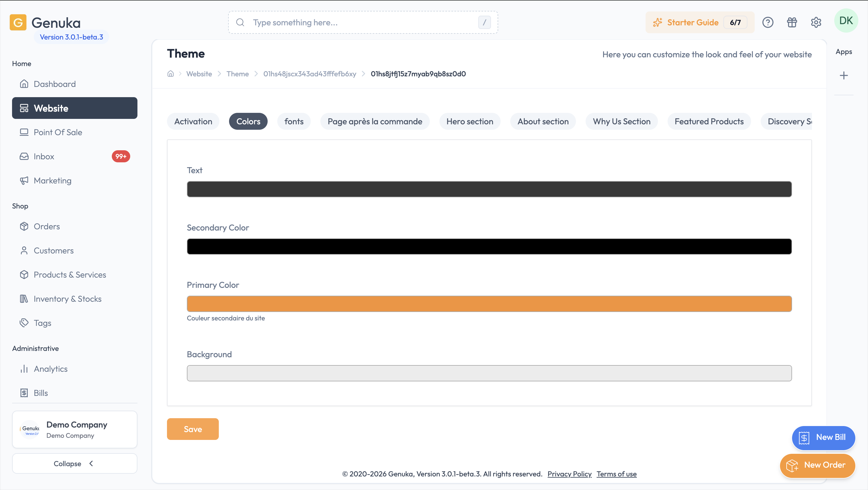Pick the orange Primary Color swatch
868x490 pixels.
click(489, 304)
